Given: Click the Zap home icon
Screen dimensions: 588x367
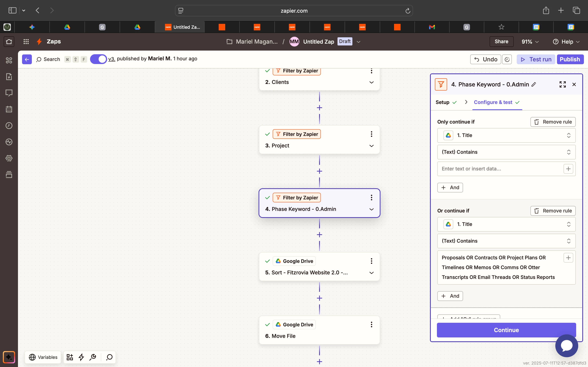Looking at the screenshot, I should (9, 42).
